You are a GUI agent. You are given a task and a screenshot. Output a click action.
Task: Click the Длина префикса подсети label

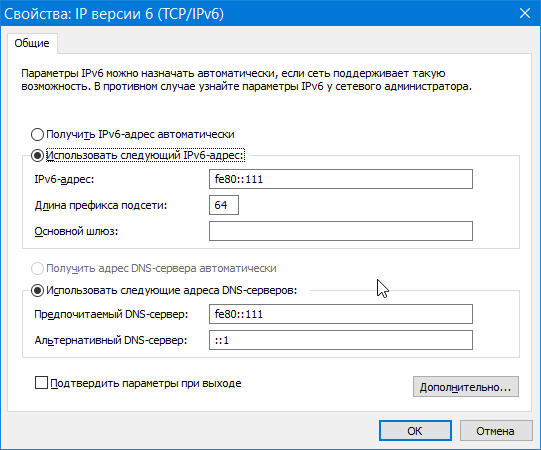tap(101, 205)
